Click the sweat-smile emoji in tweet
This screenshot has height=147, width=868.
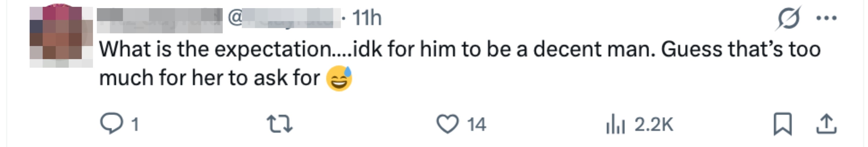pyautogui.click(x=339, y=78)
